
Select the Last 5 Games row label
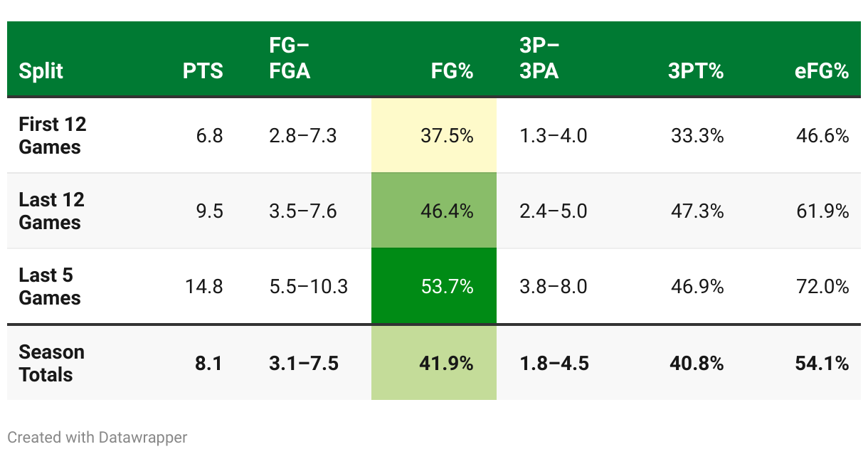(50, 287)
